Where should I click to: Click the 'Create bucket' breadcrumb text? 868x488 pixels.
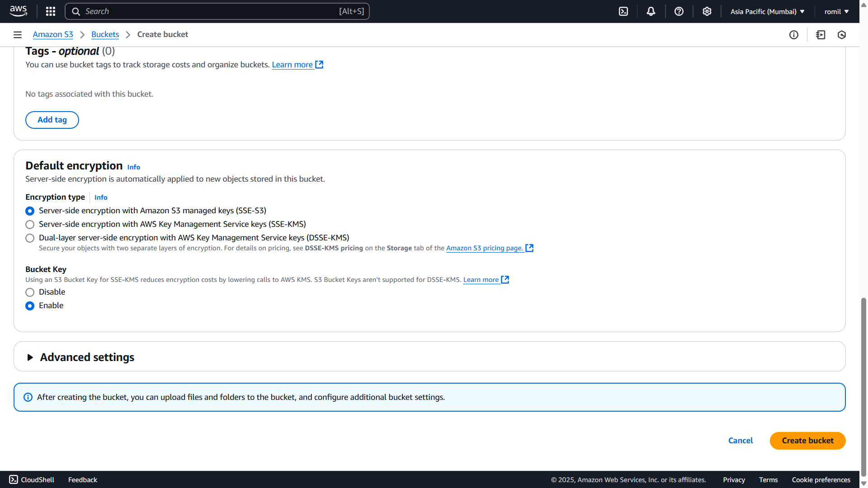pos(163,34)
